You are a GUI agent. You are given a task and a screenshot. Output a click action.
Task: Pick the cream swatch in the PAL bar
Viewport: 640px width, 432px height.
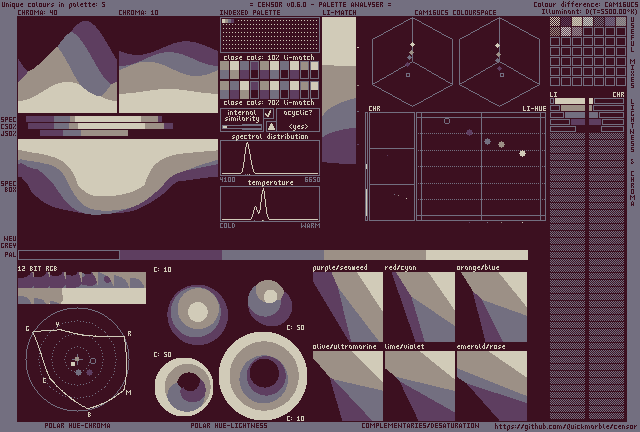(x=476, y=255)
